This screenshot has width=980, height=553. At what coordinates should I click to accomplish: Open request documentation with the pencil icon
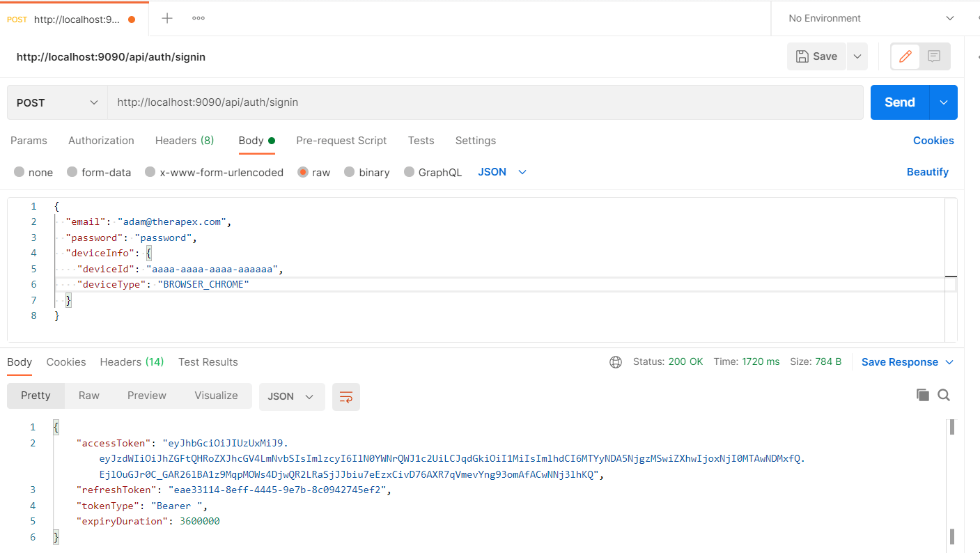[x=905, y=56]
